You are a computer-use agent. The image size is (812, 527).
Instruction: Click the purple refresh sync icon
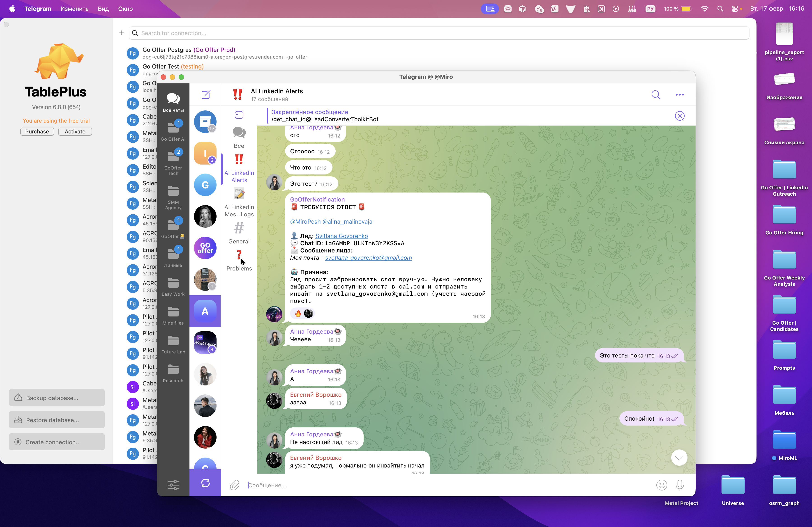pyautogui.click(x=205, y=483)
